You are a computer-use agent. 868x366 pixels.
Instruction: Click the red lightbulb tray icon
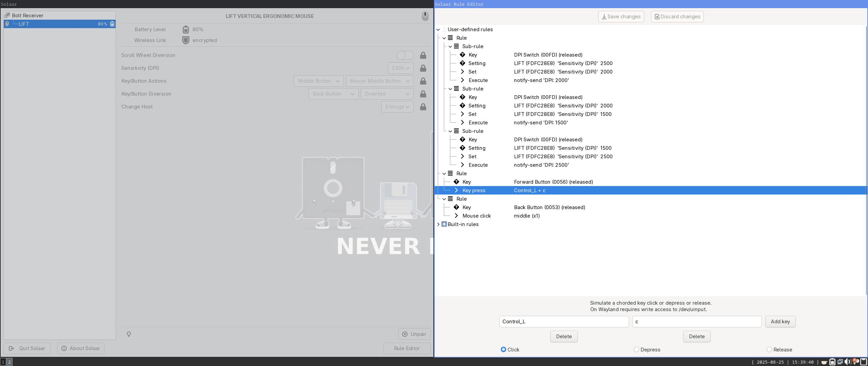856,362
